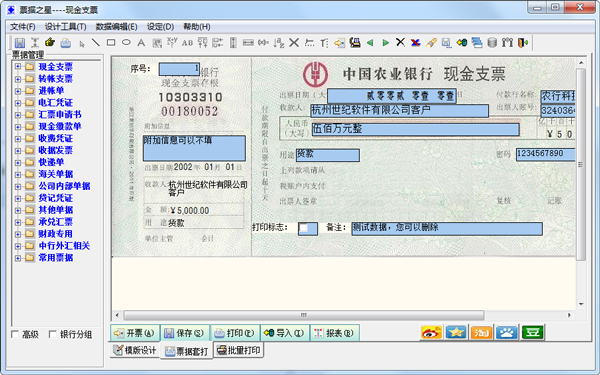
Task: Click the exit door toolbar icon
Action: pos(523,42)
